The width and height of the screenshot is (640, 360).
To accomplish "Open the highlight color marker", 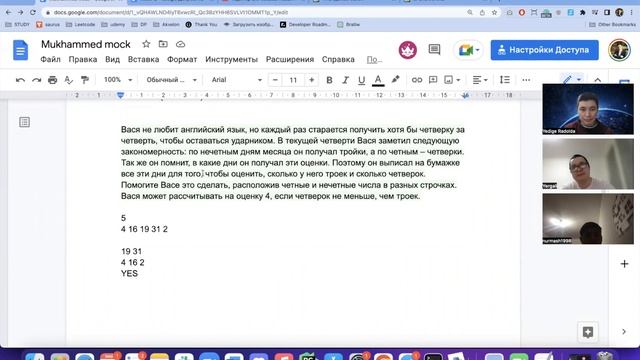I will pyautogui.click(x=395, y=80).
